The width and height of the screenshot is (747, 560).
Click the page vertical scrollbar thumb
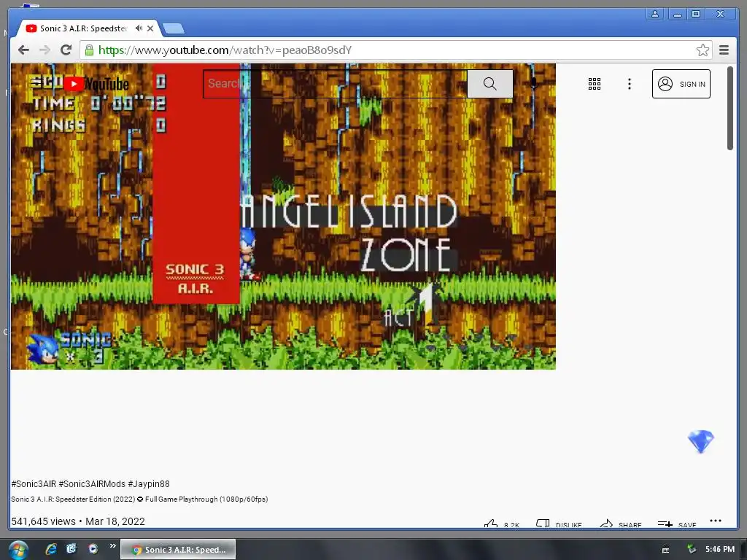click(x=729, y=109)
